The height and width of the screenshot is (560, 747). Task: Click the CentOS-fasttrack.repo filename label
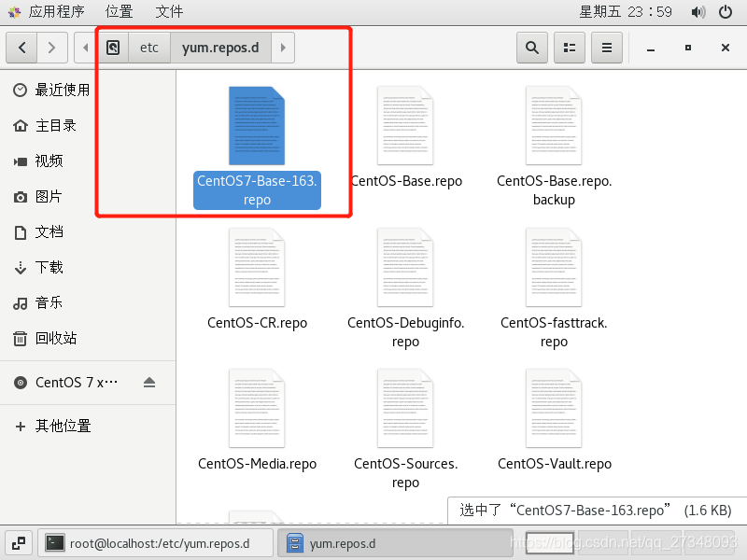pos(554,332)
